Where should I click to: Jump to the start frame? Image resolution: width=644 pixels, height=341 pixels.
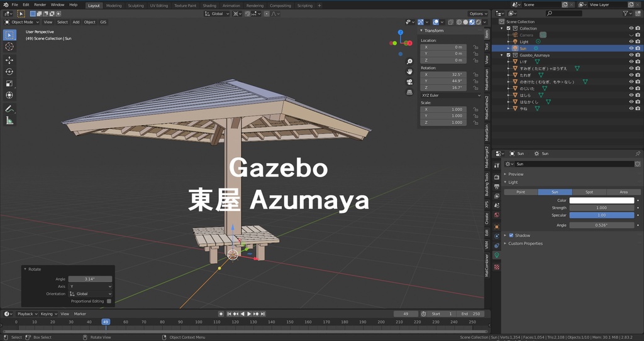coord(229,314)
